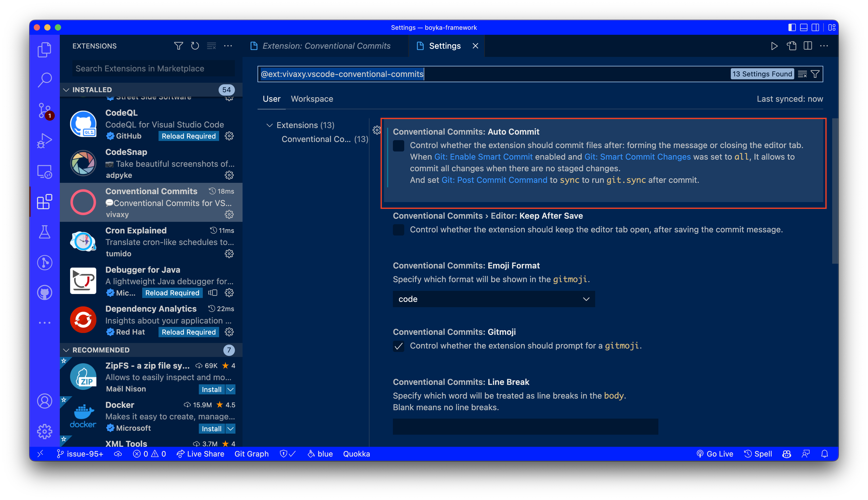Image resolution: width=868 pixels, height=500 pixels.
Task: Check the Keep After Save option
Action: coord(398,230)
